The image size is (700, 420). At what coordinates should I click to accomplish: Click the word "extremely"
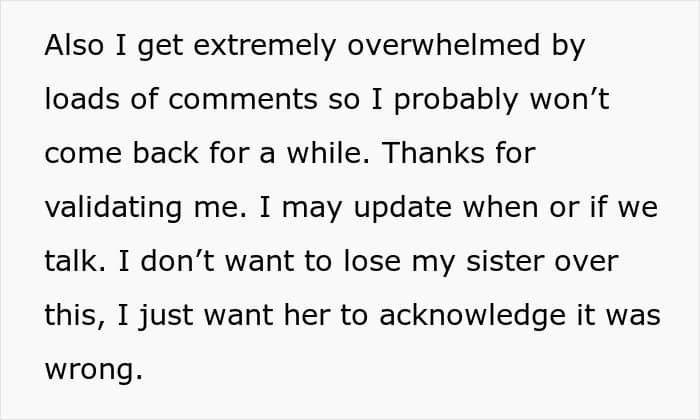(264, 48)
